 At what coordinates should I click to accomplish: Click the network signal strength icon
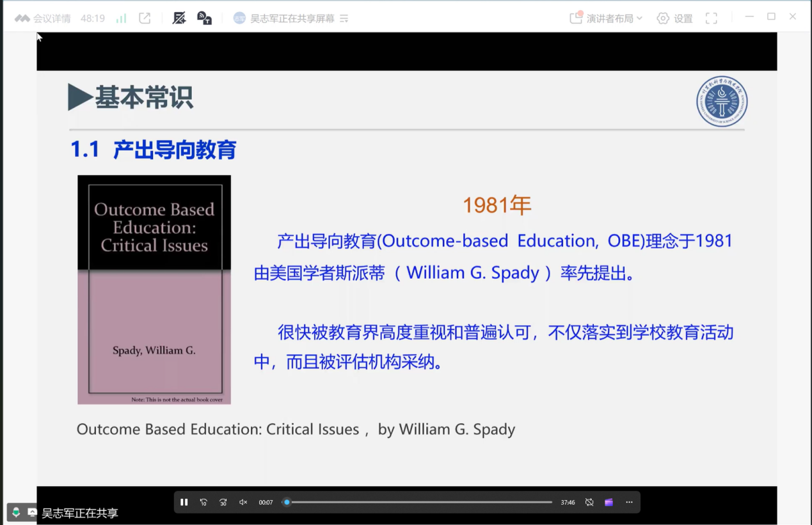coord(121,19)
